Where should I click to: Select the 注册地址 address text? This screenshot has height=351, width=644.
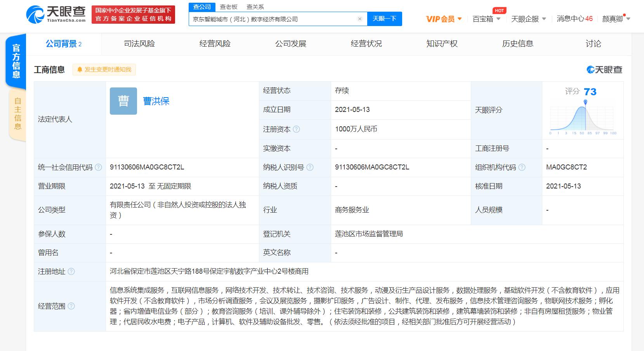point(209,271)
